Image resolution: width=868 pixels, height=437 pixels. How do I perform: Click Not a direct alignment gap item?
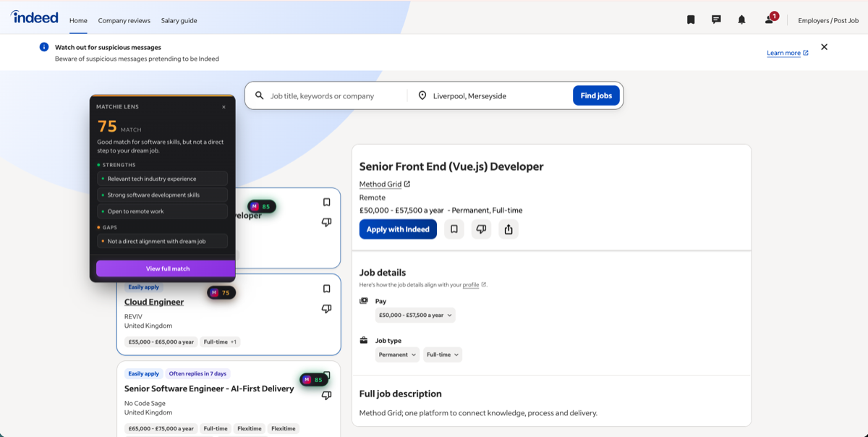pyautogui.click(x=162, y=241)
